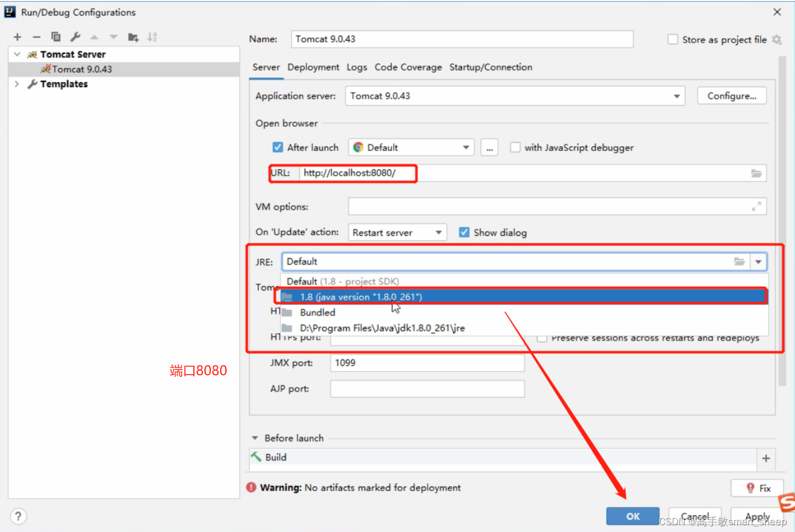
Task: Click the Fix button
Action: click(x=757, y=488)
